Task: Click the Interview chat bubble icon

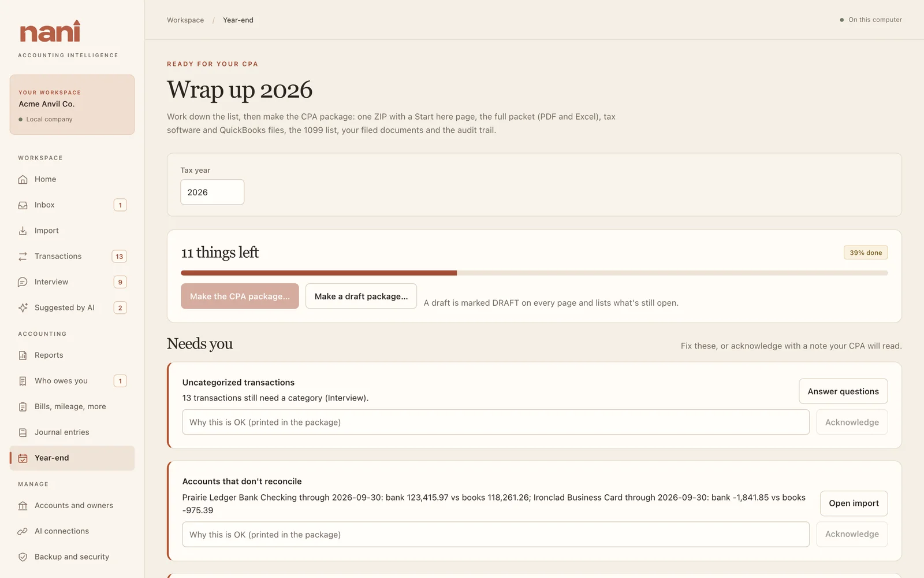Action: click(23, 282)
